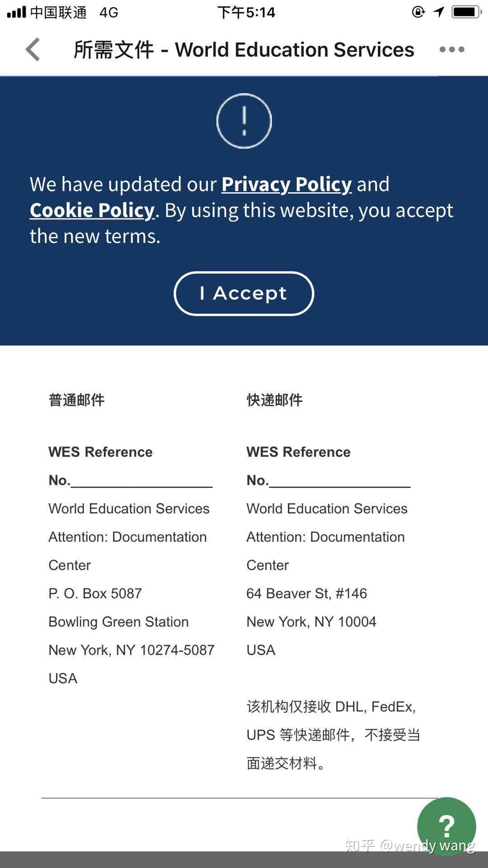The height and width of the screenshot is (868, 488).
Task: Tap the New York, NY 10274-5087 line
Action: [131, 650]
